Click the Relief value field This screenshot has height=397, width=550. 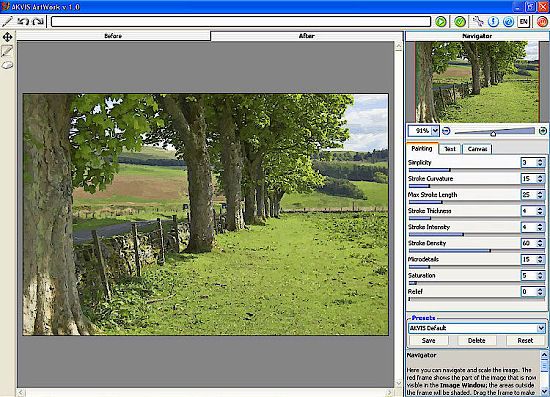point(529,291)
